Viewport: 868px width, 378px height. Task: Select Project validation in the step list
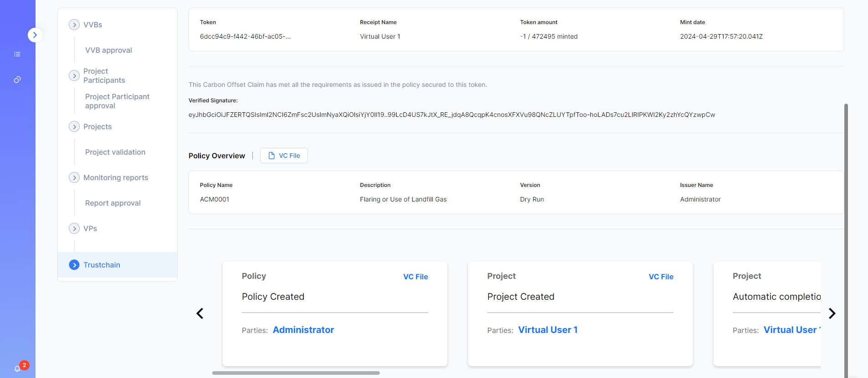coord(115,152)
